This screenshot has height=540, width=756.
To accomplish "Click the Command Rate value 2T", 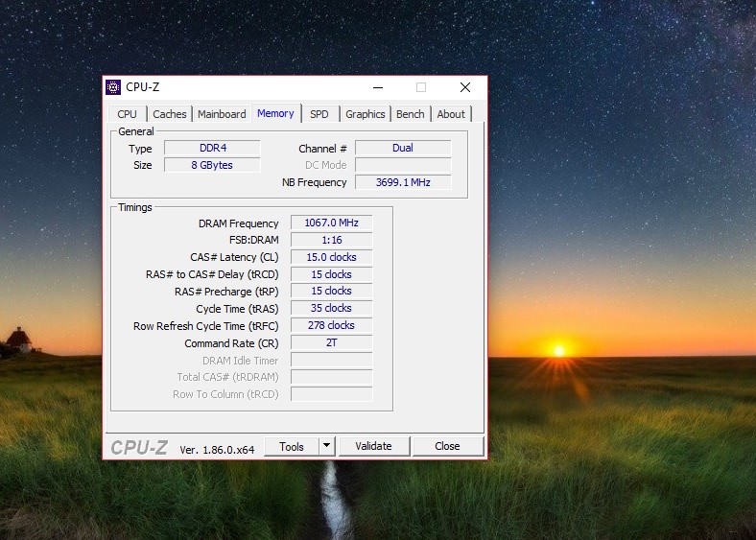I will point(332,342).
